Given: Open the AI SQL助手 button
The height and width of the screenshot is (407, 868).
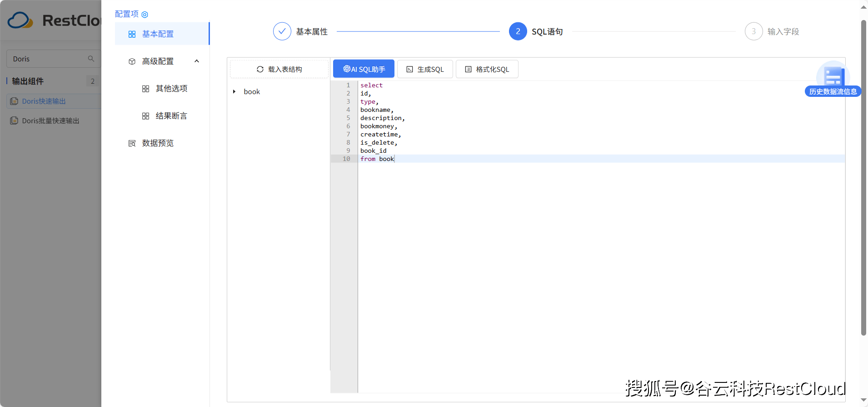Looking at the screenshot, I should [x=364, y=69].
